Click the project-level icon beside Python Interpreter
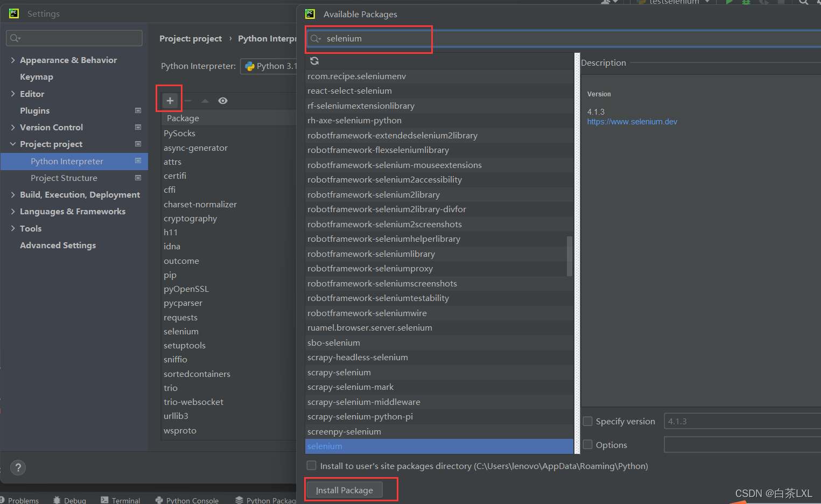821x504 pixels. tap(138, 160)
